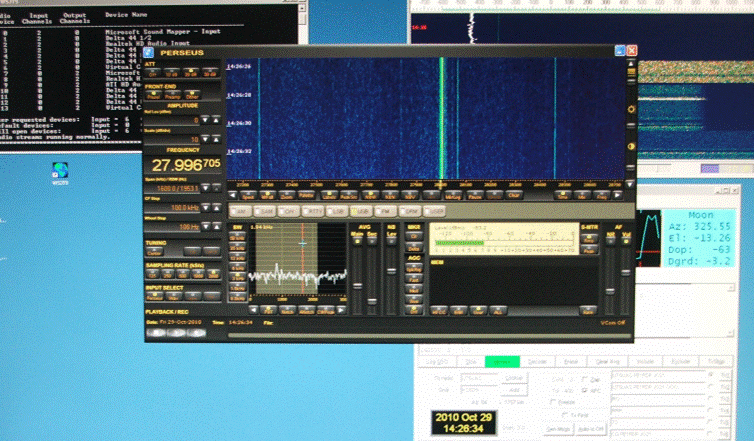Choose Perseus under Input Select

pyautogui.click(x=154, y=297)
